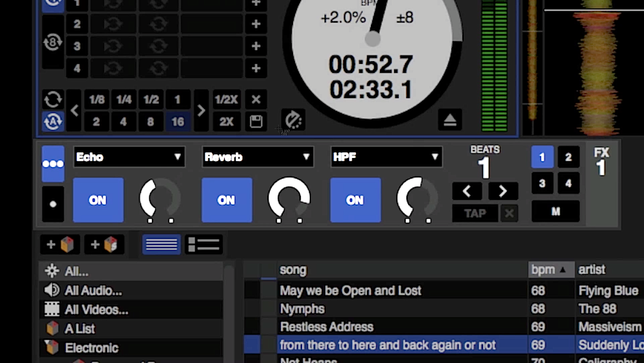Toggle Reverb effect ON button
This screenshot has height=363, width=644.
227,201
